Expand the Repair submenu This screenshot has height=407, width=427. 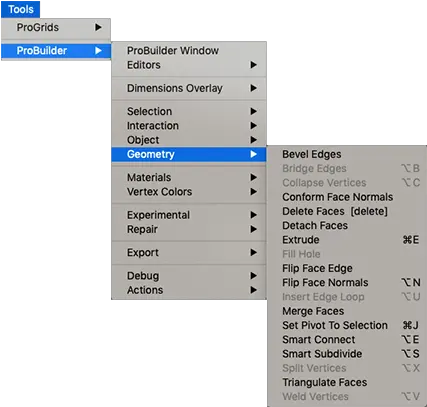pyautogui.click(x=189, y=229)
